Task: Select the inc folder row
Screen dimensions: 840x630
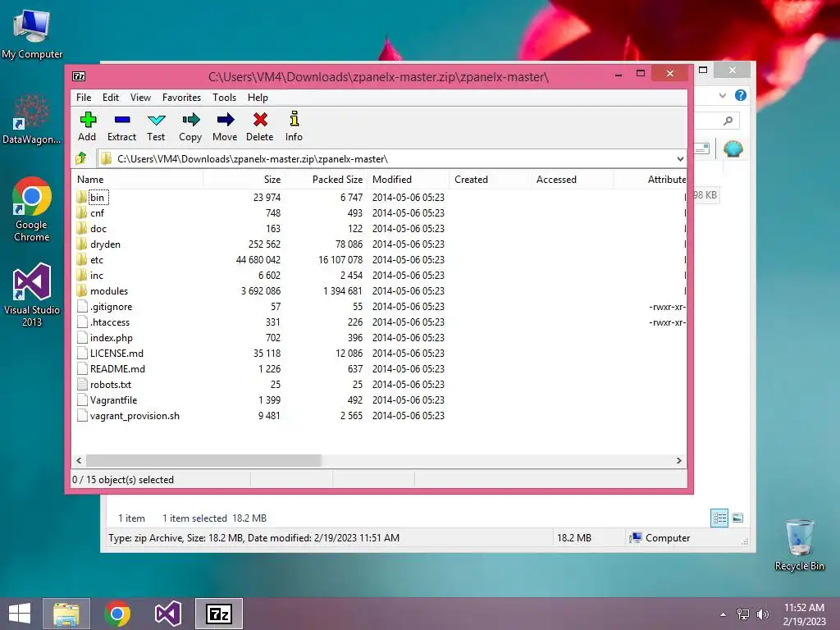Action: [379, 276]
